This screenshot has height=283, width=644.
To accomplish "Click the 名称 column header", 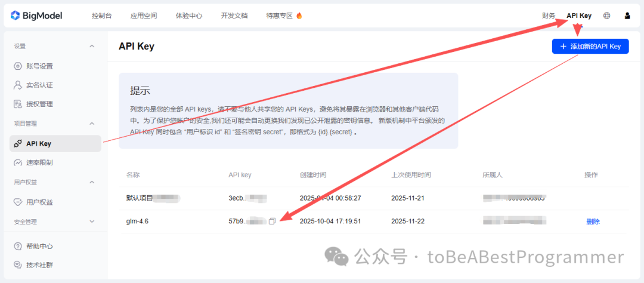I will [x=132, y=175].
